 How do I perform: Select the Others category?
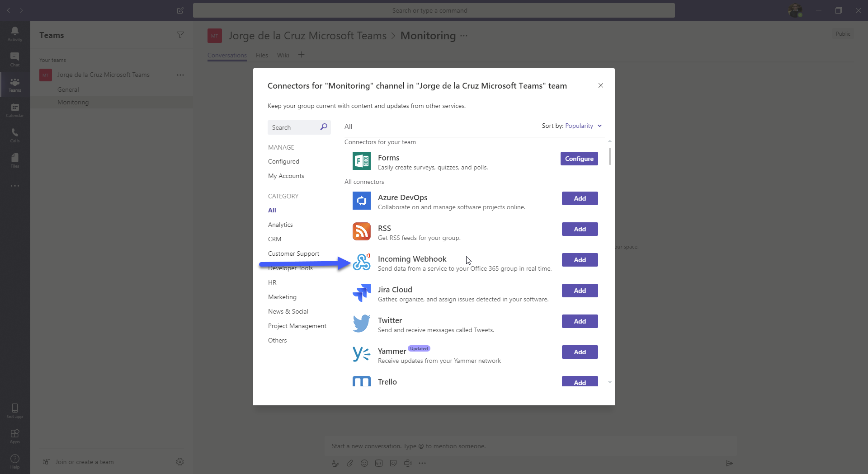(277, 340)
